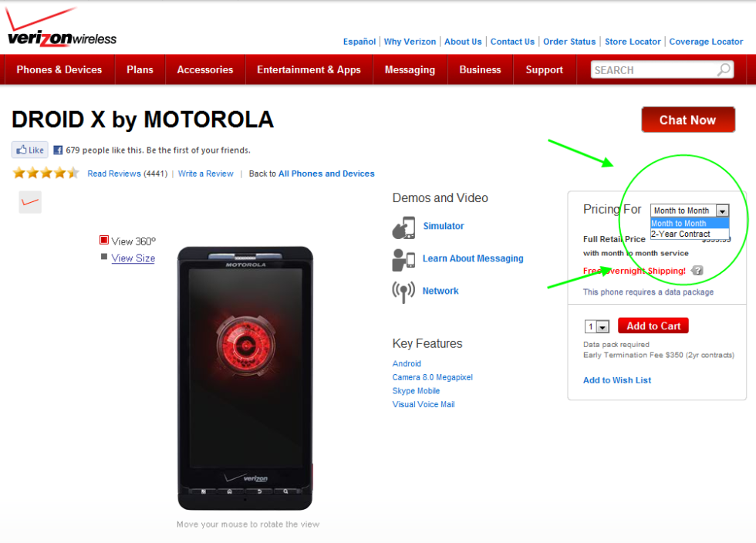Image resolution: width=756 pixels, height=543 pixels.
Task: Click the Simulator hand-phone icon
Action: click(x=404, y=228)
